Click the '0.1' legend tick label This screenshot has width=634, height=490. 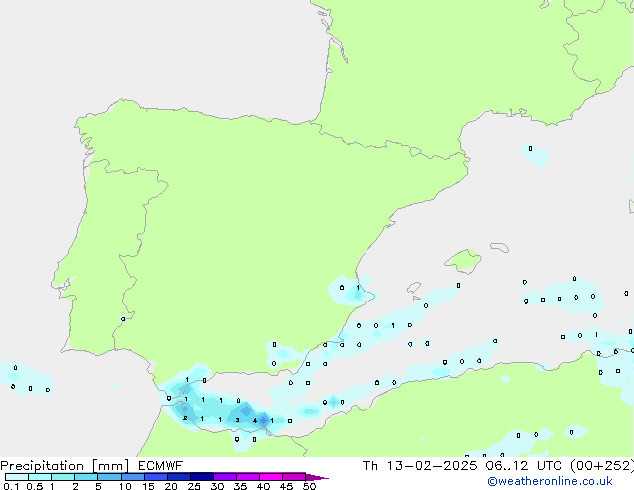tap(11, 486)
